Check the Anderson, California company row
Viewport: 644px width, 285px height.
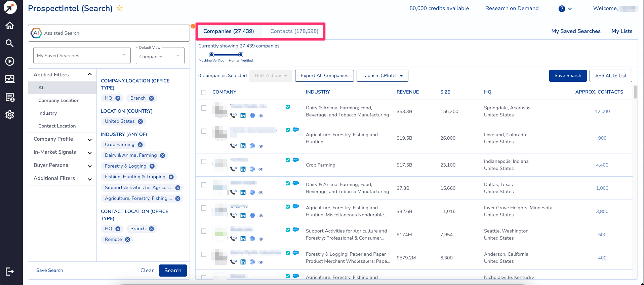click(x=204, y=254)
